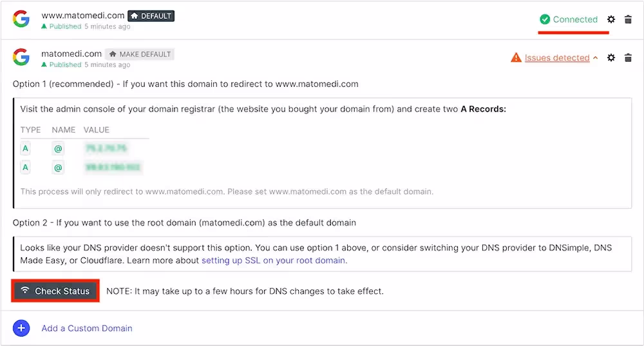The height and width of the screenshot is (346, 644).
Task: Click Google logo beside www.matomedi.com
Action: (x=21, y=19)
